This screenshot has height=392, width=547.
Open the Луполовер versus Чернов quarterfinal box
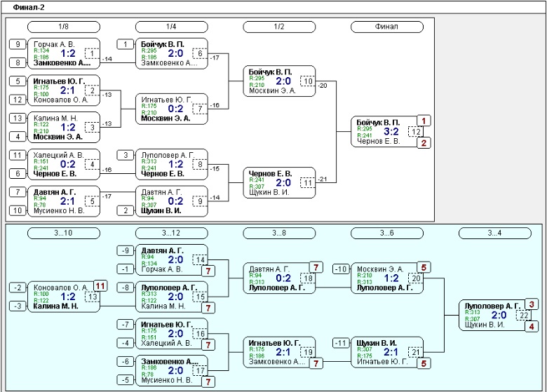171,165
